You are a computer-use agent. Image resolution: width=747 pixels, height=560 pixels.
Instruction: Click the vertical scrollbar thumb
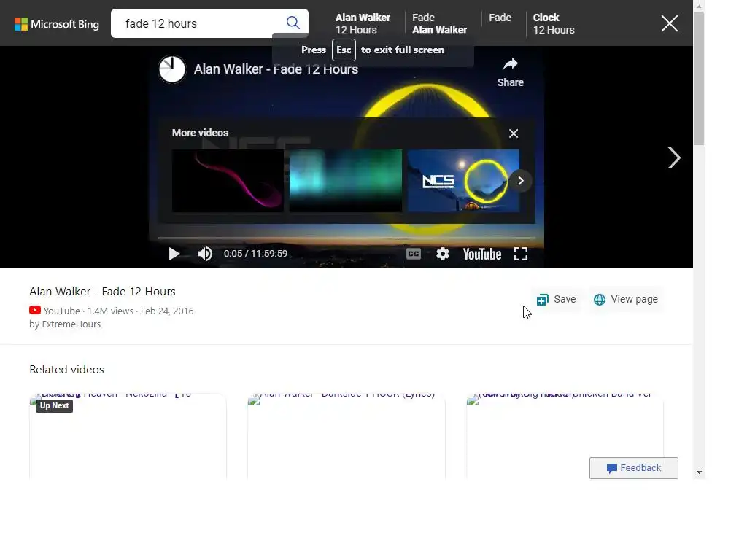(699, 79)
